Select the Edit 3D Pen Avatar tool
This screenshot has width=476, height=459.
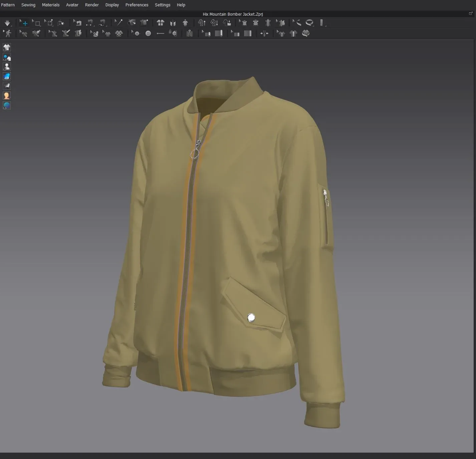click(53, 33)
